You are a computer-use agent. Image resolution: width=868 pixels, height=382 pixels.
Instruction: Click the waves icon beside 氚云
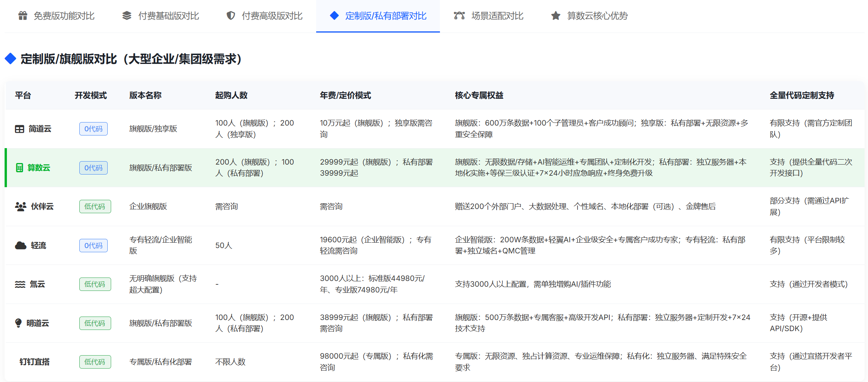[20, 284]
